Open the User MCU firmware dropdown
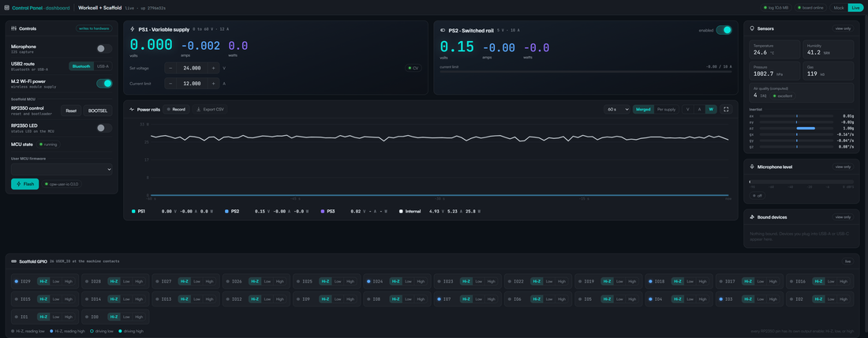The width and height of the screenshot is (868, 338). [62, 169]
